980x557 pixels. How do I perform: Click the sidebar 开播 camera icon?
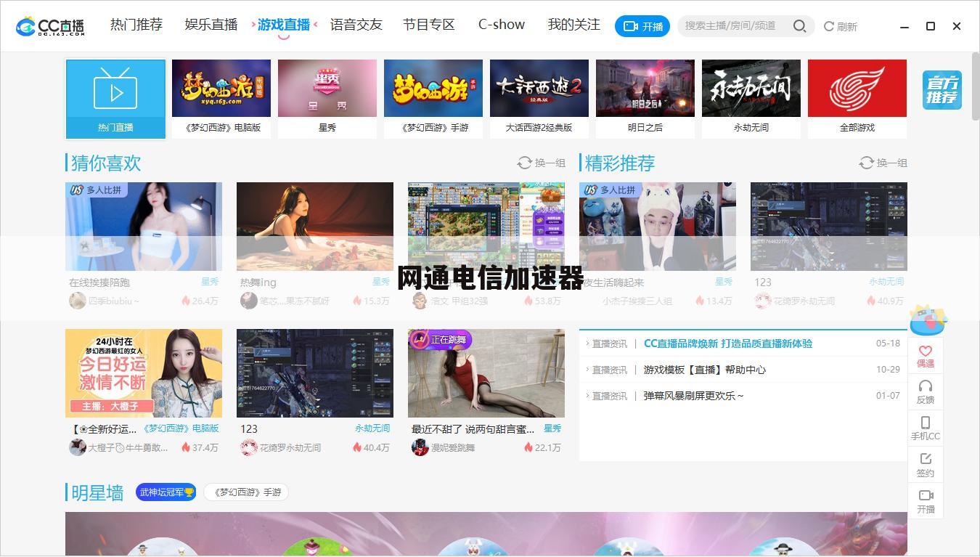coord(926,501)
